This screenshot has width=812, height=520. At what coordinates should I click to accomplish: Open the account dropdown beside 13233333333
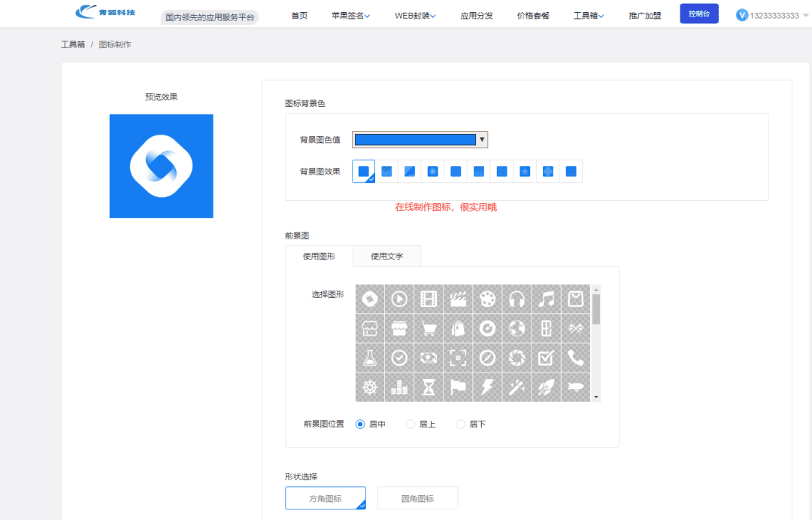coord(806,16)
